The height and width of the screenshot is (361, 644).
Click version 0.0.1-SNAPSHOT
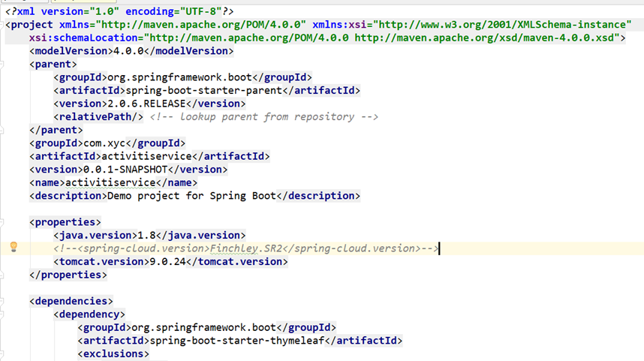pos(128,169)
